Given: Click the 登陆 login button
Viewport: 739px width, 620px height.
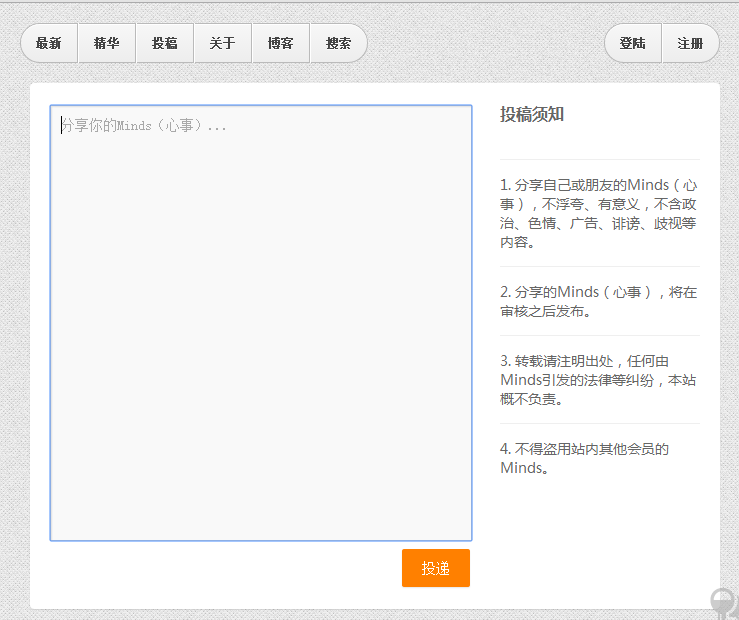Looking at the screenshot, I should pos(633,43).
